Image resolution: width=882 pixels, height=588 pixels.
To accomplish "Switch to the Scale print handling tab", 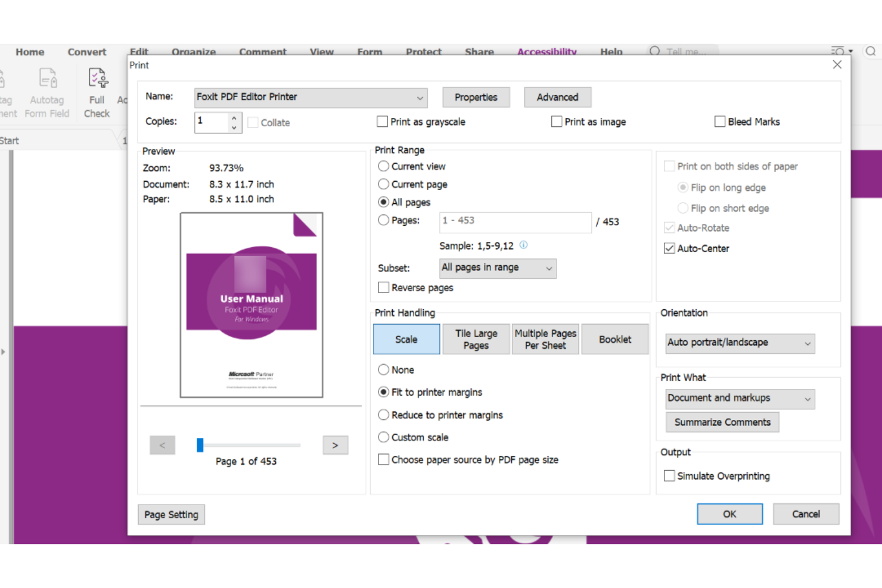I will pos(406,339).
